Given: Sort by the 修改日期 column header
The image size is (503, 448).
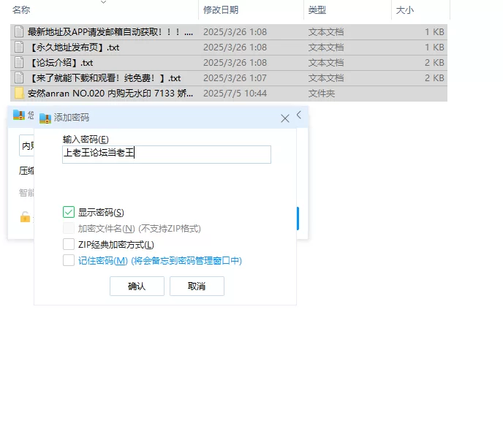Looking at the screenshot, I should 221,10.
